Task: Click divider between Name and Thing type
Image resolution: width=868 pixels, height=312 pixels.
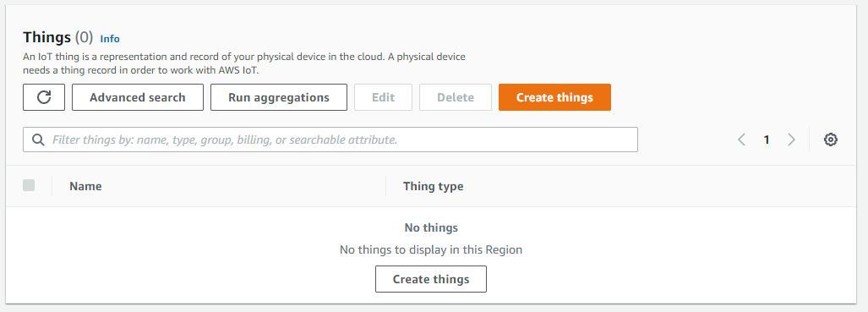Action: tap(385, 186)
